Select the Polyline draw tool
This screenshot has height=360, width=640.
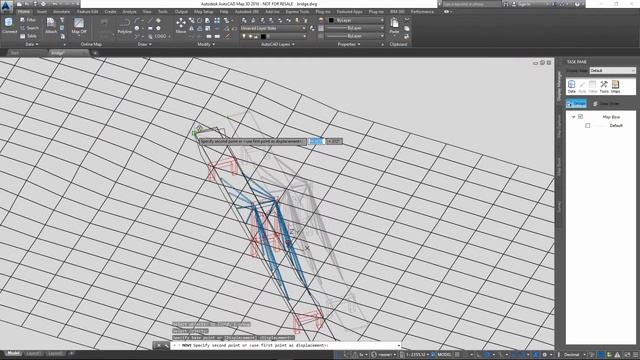(124, 25)
